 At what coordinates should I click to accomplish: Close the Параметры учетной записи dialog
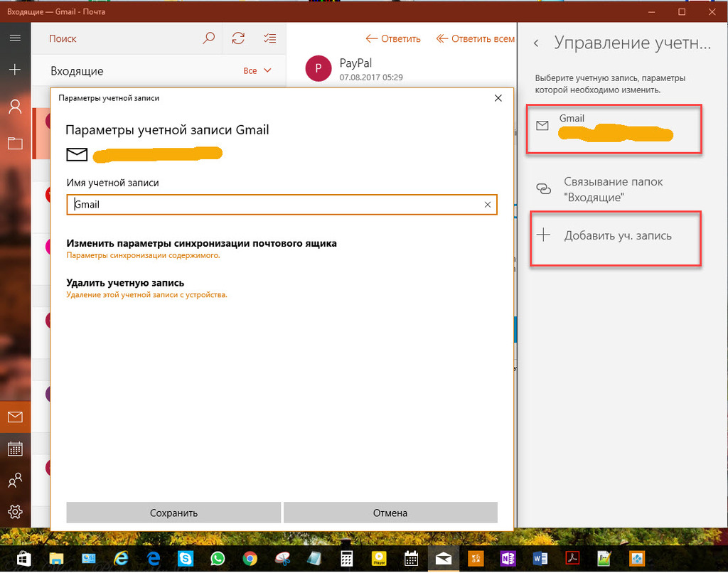click(498, 98)
